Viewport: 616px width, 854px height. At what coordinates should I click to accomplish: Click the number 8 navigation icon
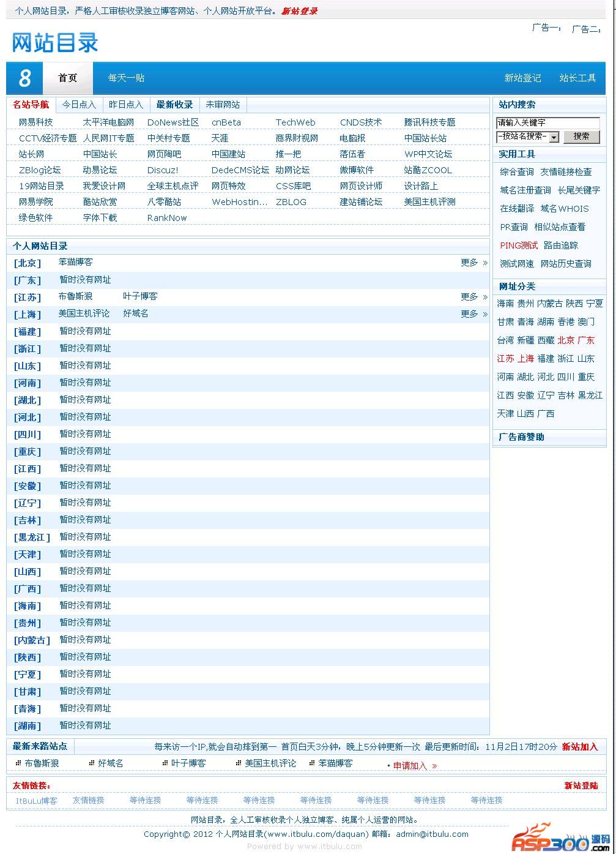[24, 78]
